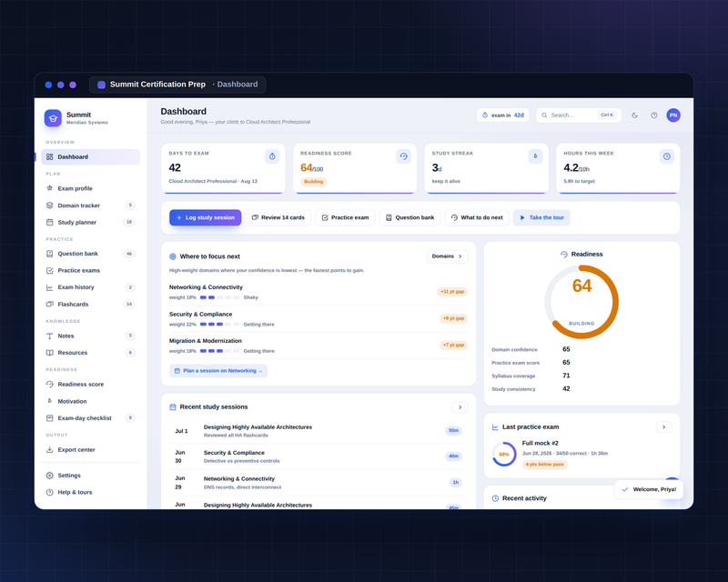Click the Resources book icon

(x=50, y=353)
